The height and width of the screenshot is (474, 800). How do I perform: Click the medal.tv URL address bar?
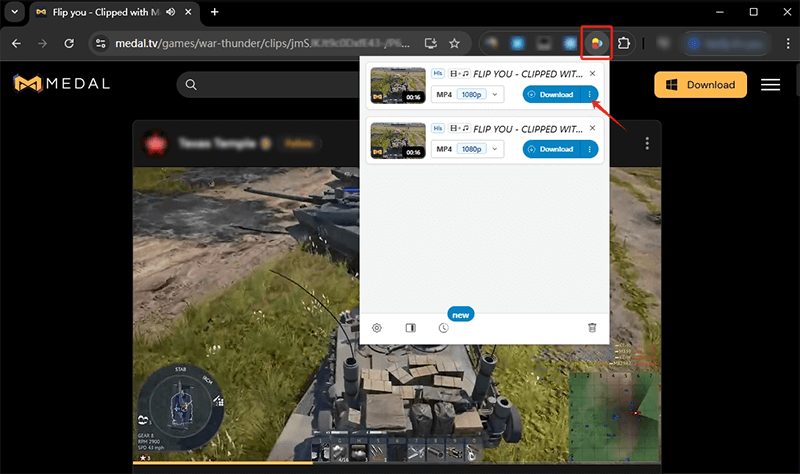click(x=262, y=43)
